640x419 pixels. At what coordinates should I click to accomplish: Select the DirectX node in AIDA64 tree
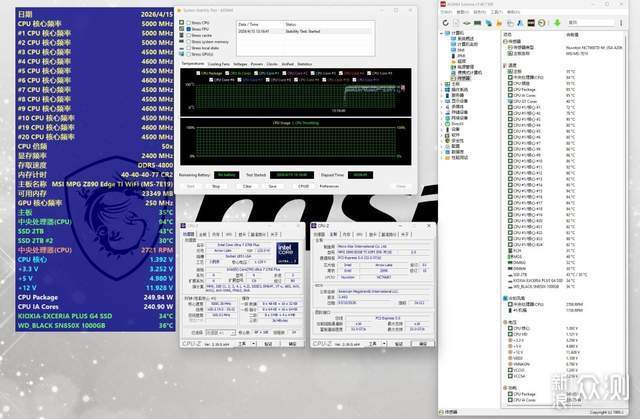point(453,124)
